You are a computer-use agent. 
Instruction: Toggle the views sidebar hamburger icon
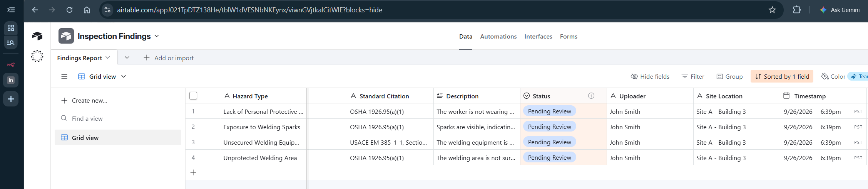pyautogui.click(x=64, y=76)
